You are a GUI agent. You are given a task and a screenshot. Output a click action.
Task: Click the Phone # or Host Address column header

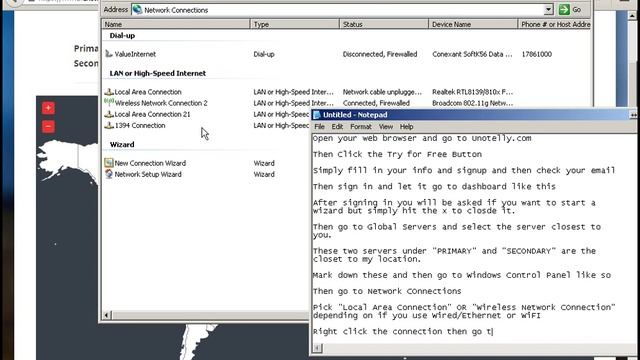(x=554, y=24)
